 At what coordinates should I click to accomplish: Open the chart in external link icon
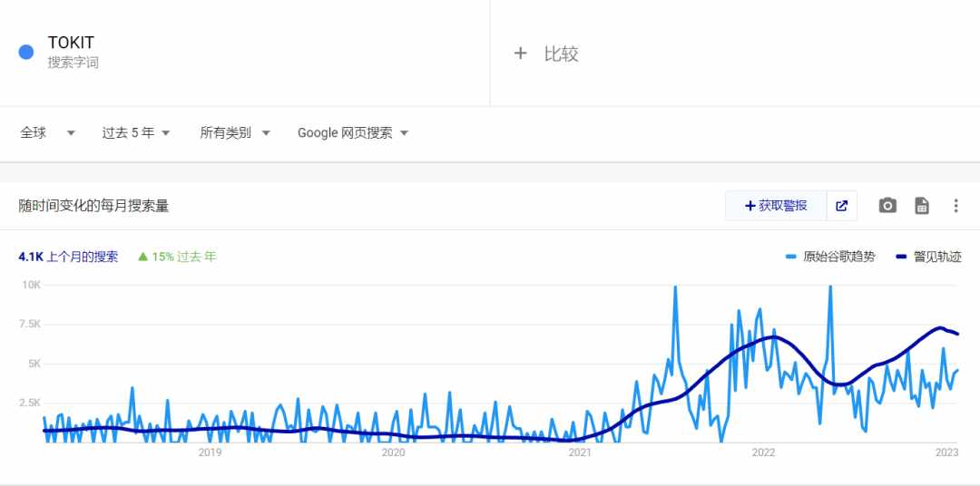842,206
